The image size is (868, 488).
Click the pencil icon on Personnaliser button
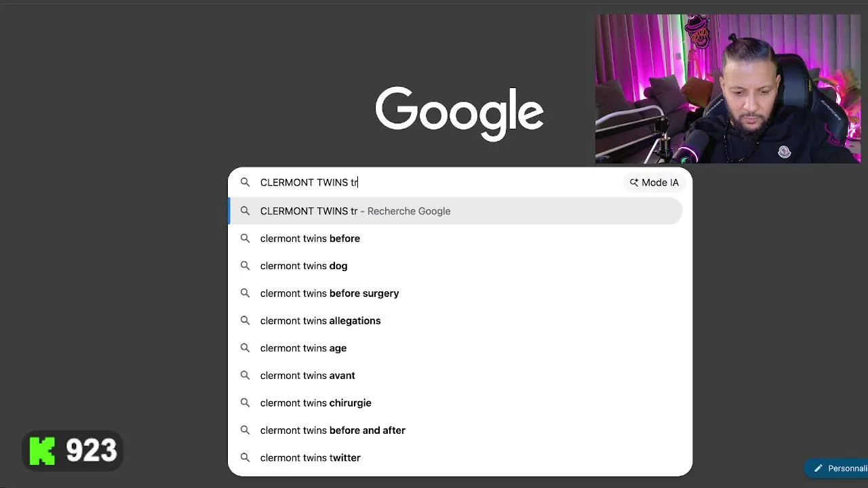click(818, 468)
